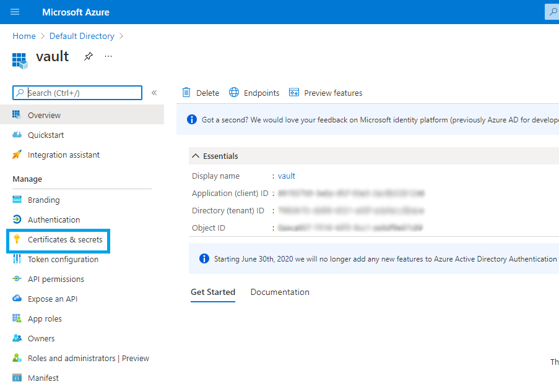Click the Token configuration bars icon
Image resolution: width=559 pixels, height=392 pixels.
pos(17,259)
